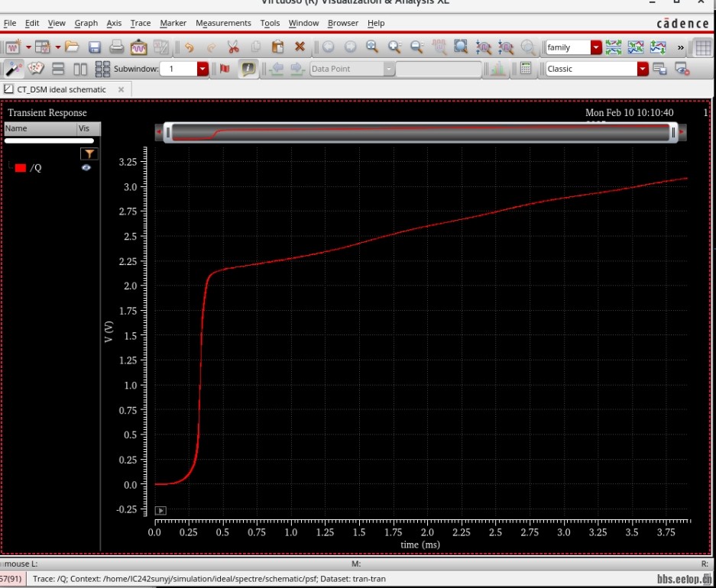Open the Subwindow number dropdown
The image size is (716, 588).
coord(202,69)
